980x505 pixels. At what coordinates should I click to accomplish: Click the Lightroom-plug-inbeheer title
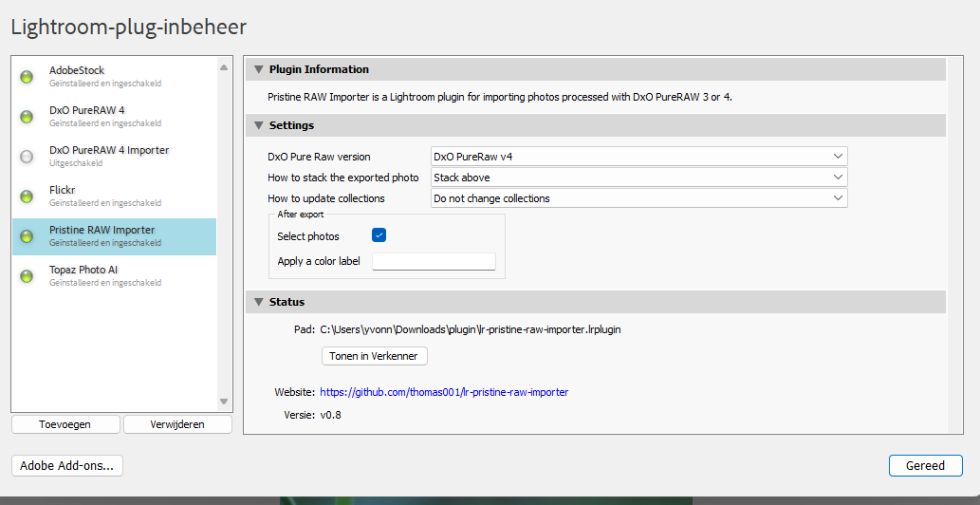click(129, 27)
